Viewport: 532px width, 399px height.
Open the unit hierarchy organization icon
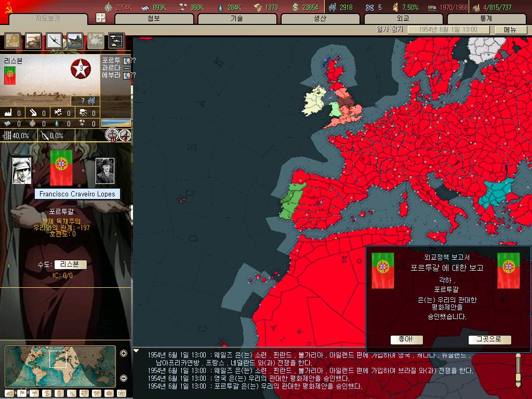(116, 41)
